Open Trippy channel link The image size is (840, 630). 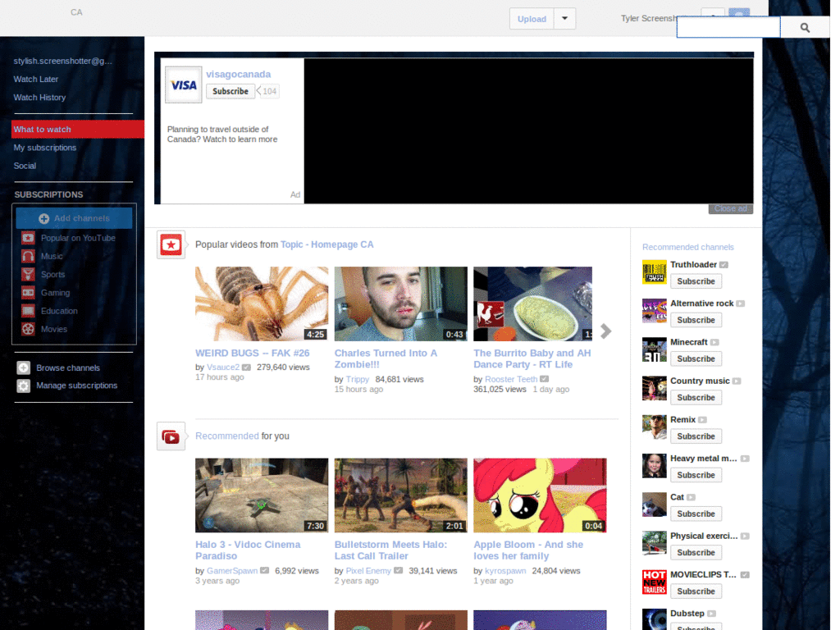358,379
